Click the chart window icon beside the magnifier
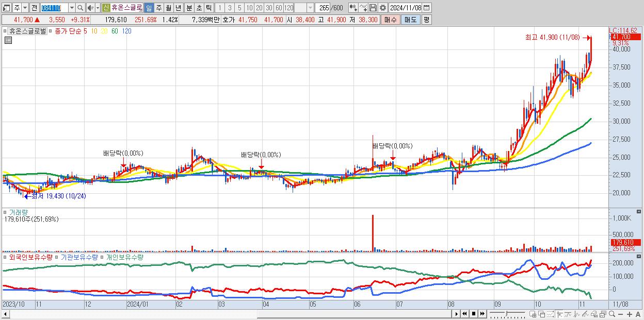 (x=603, y=314)
